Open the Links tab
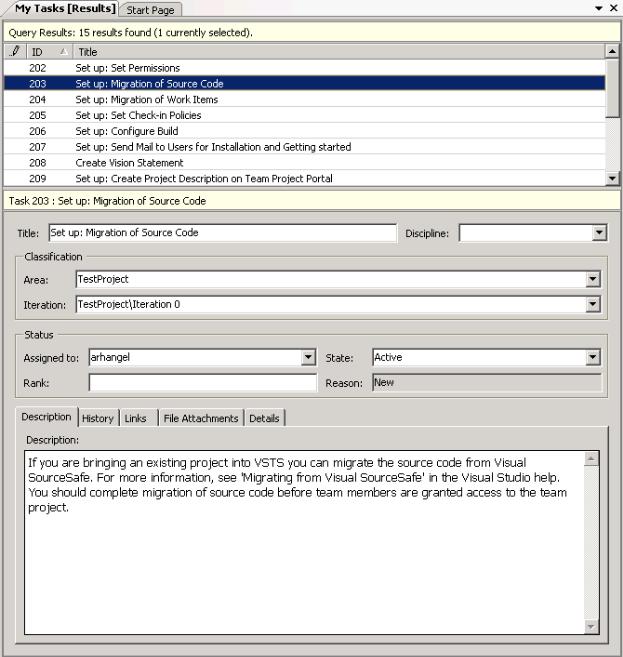The image size is (623, 657). pyautogui.click(x=135, y=418)
